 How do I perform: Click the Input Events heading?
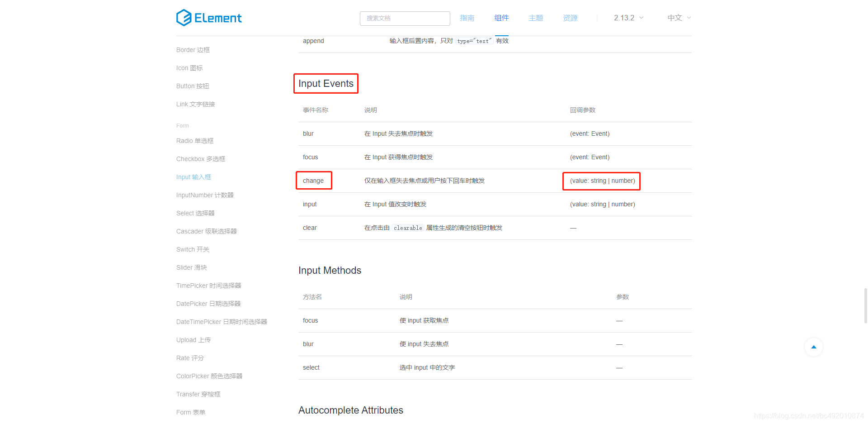pos(326,84)
